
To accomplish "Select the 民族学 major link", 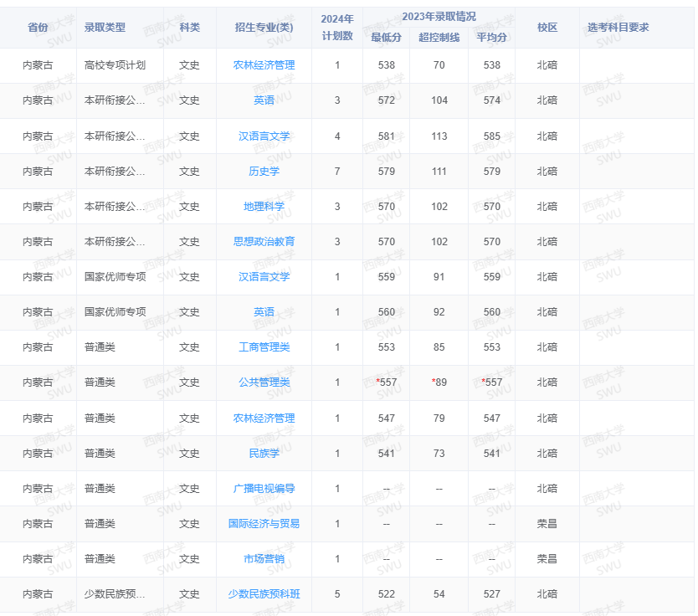I will click(263, 454).
